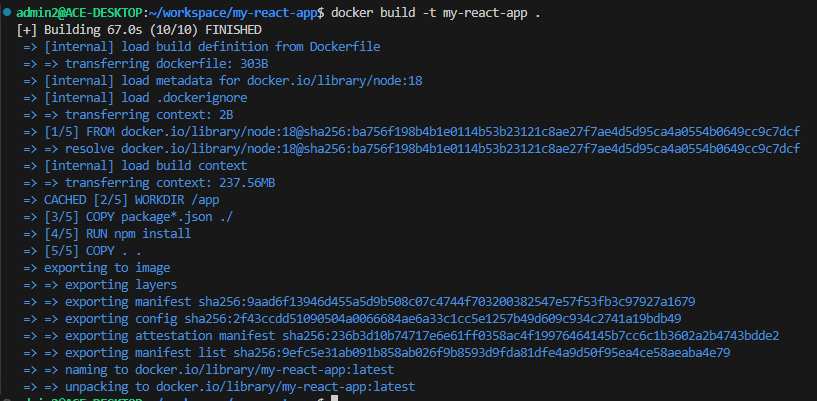Click the [5/5] COPY . . line

click(x=82, y=251)
